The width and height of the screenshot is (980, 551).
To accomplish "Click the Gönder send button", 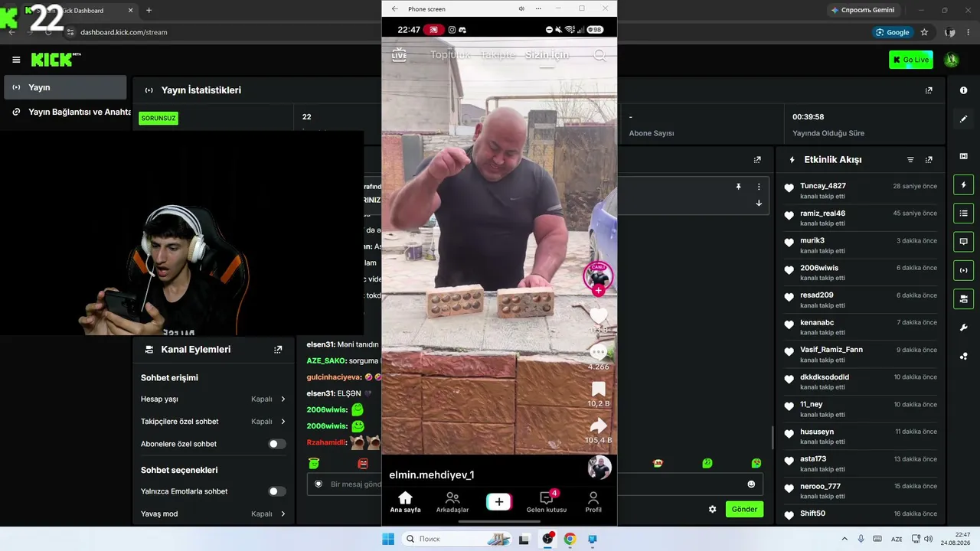I will (x=744, y=509).
